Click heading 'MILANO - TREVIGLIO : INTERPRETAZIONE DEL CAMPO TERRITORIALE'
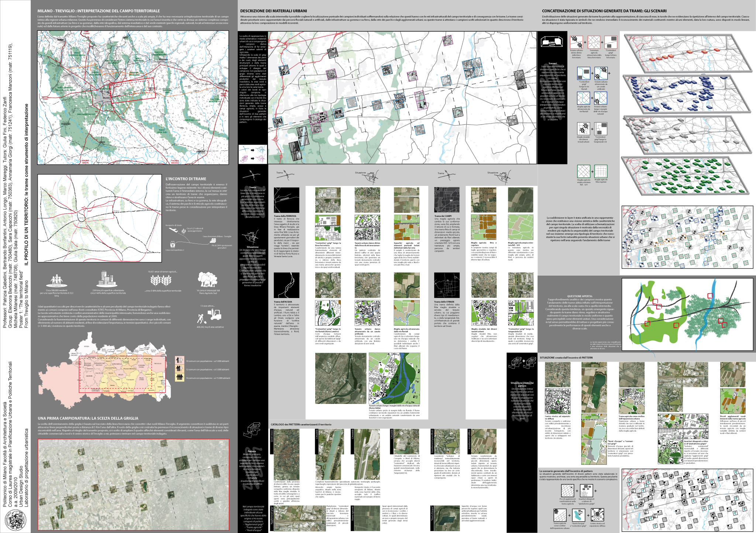 pos(99,11)
